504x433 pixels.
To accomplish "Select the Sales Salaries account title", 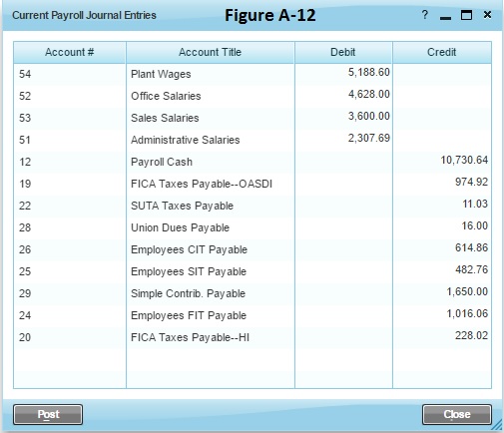I will coord(165,118).
